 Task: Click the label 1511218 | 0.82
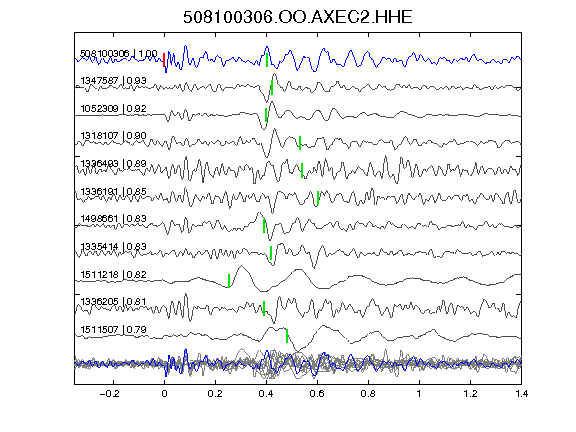114,274
